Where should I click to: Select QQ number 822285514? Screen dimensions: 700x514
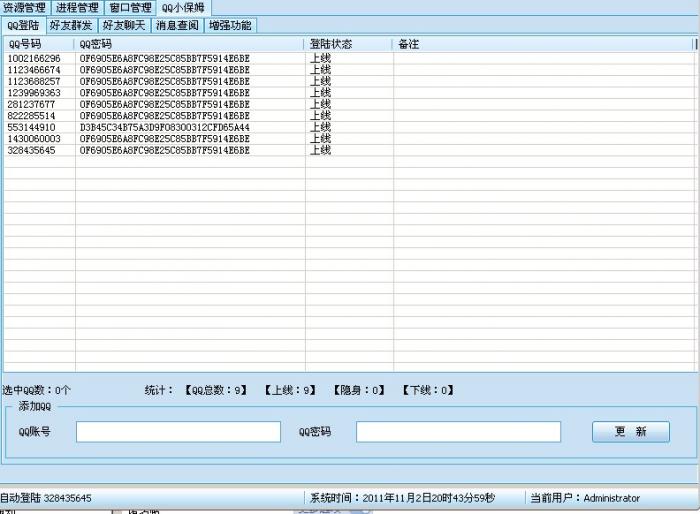click(31, 116)
